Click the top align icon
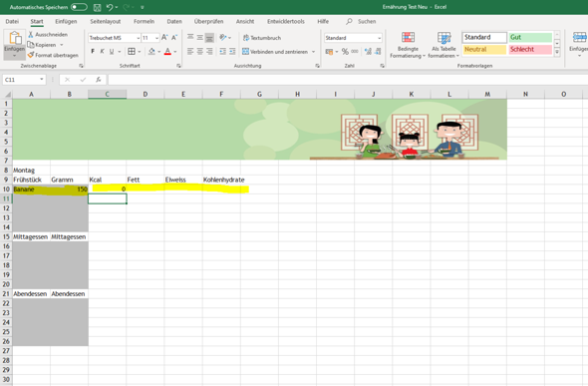Screen dimensions: 588x386 [x=190, y=38]
